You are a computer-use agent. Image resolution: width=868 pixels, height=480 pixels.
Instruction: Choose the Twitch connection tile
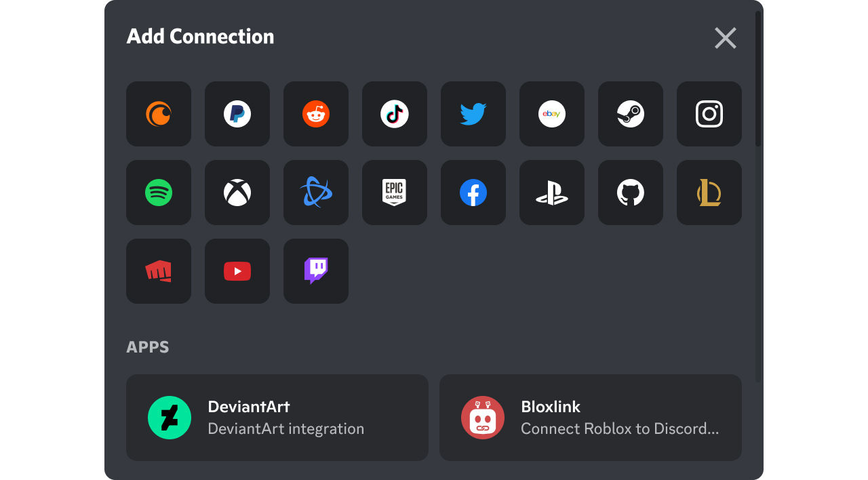click(316, 271)
